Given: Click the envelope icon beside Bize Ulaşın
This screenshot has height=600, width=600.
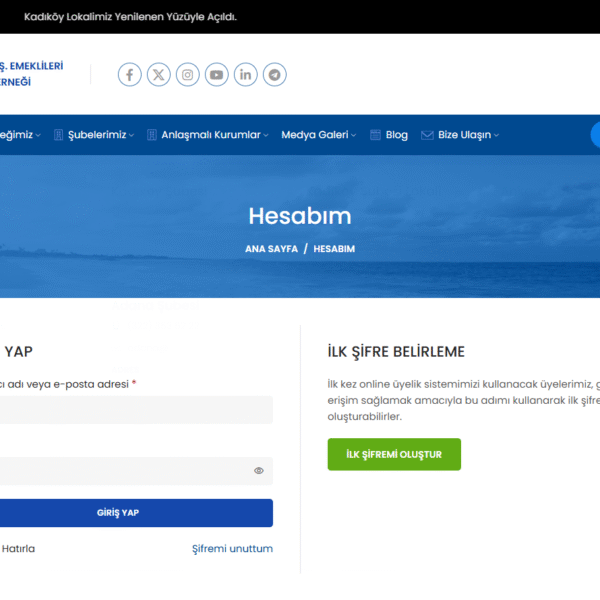Looking at the screenshot, I should (427, 135).
